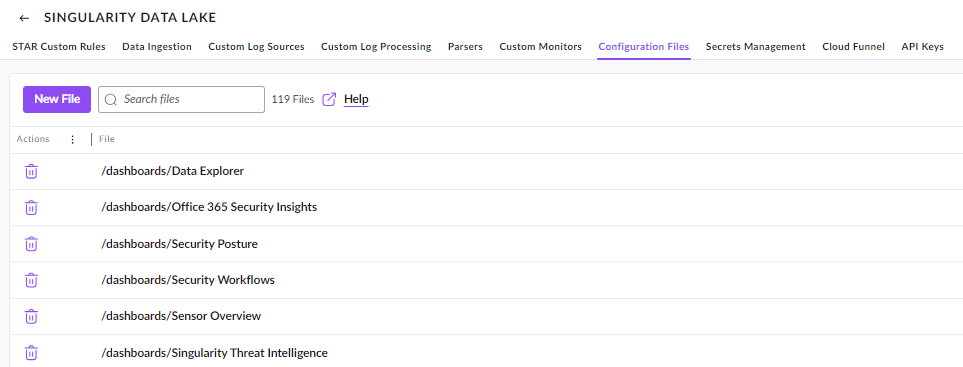Screen dimensions: 963x367
Task: Focus the Search files input field
Action: (x=181, y=99)
